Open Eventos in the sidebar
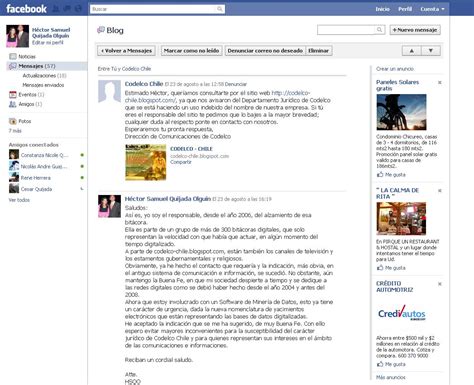The height and width of the screenshot is (385, 474). (x=31, y=95)
